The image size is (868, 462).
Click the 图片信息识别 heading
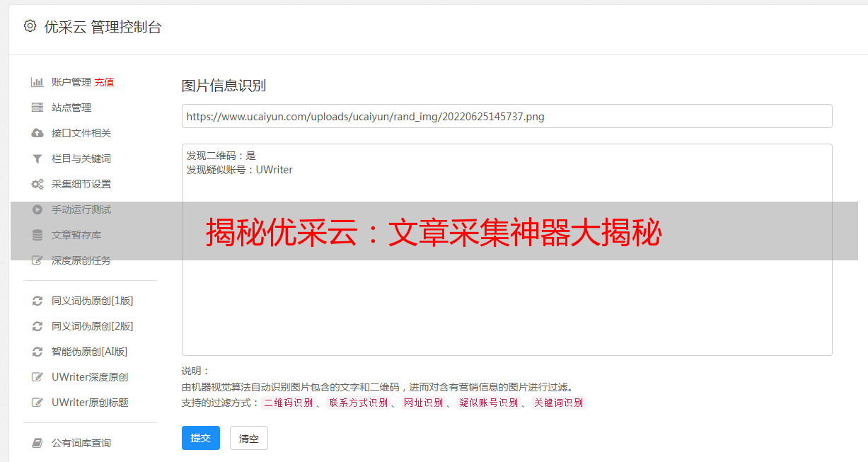224,86
